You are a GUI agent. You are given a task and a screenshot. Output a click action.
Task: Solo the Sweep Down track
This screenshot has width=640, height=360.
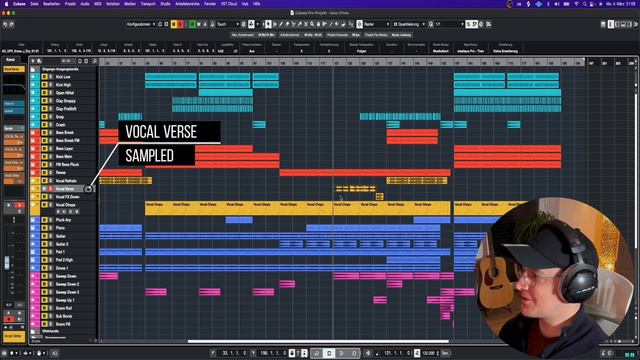pyautogui.click(x=50, y=276)
